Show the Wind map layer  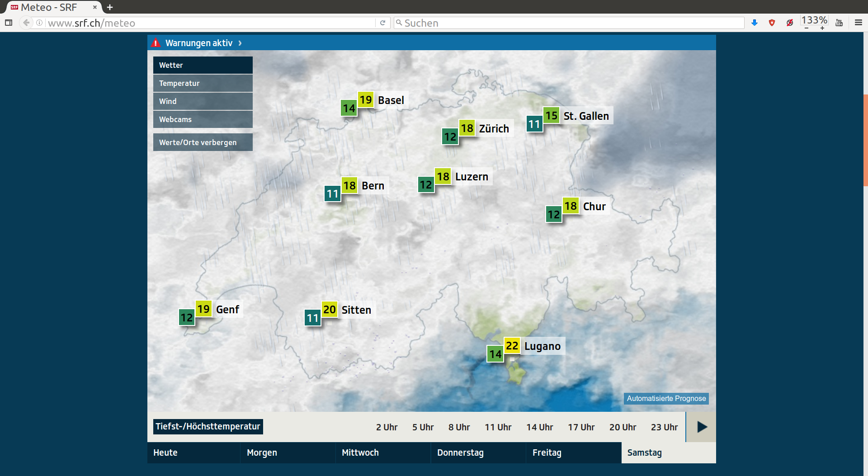[x=203, y=101]
